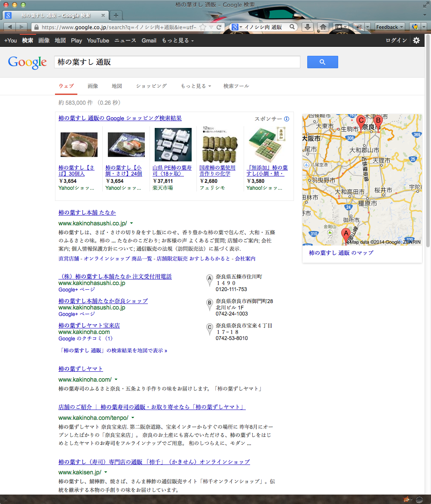431x504 pixels.
Task: Open the 柿の葉すし本舗 たなか result link
Action: 87,213
